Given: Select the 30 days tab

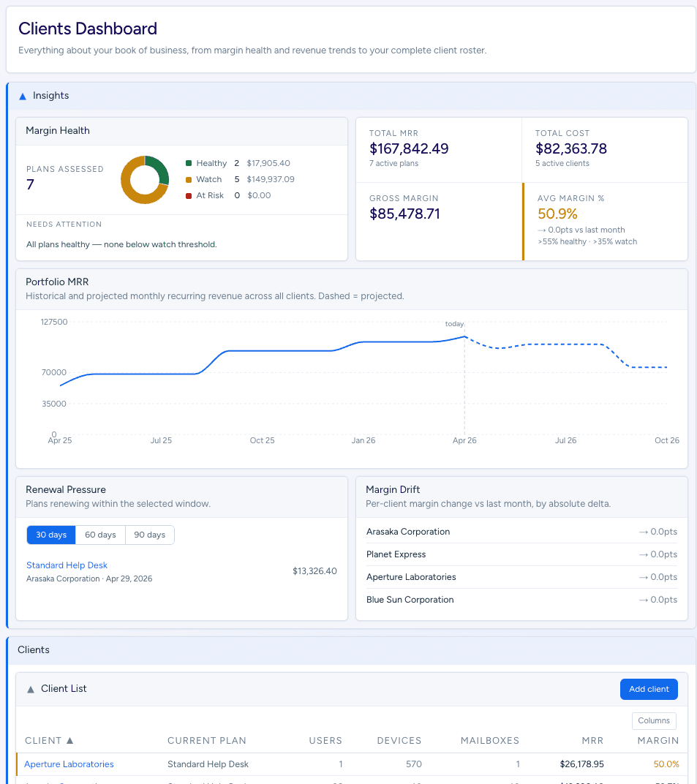Looking at the screenshot, I should coord(50,535).
